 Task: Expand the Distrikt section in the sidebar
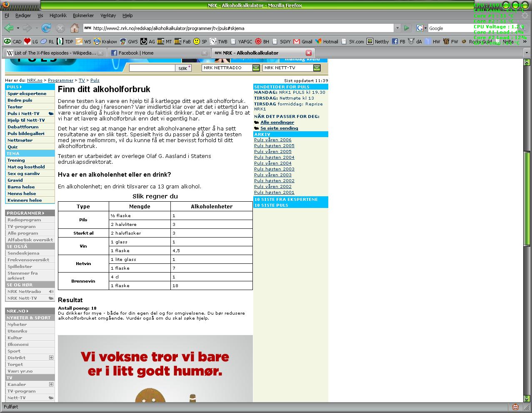pyautogui.click(x=51, y=358)
